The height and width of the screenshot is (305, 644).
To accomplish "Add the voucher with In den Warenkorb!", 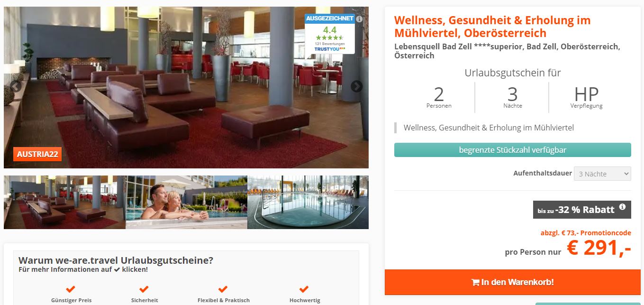I will tap(512, 282).
